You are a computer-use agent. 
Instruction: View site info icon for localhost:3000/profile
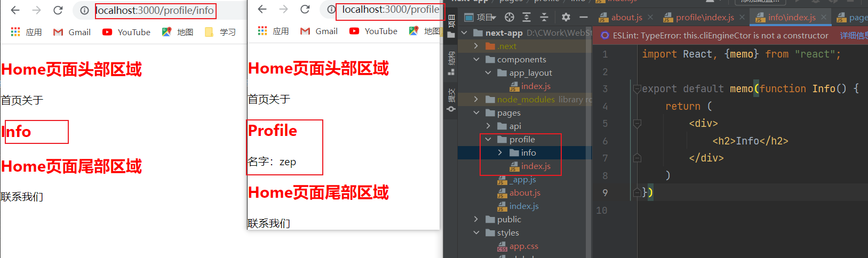pyautogui.click(x=331, y=9)
